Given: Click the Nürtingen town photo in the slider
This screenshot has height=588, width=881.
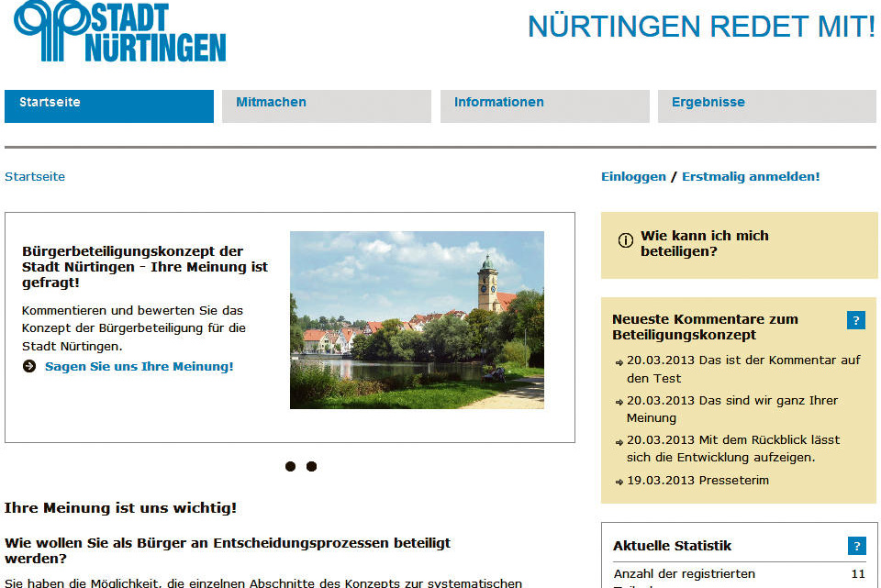Looking at the screenshot, I should pyautogui.click(x=417, y=319).
